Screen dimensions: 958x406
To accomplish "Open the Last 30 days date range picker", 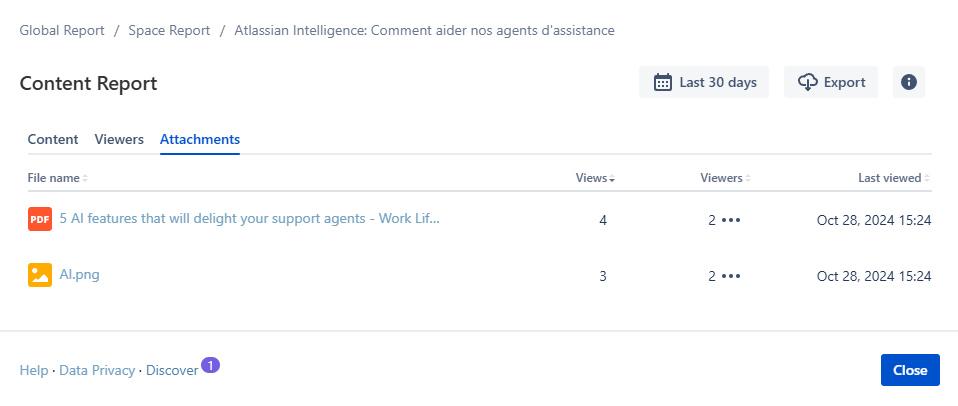I will [704, 82].
